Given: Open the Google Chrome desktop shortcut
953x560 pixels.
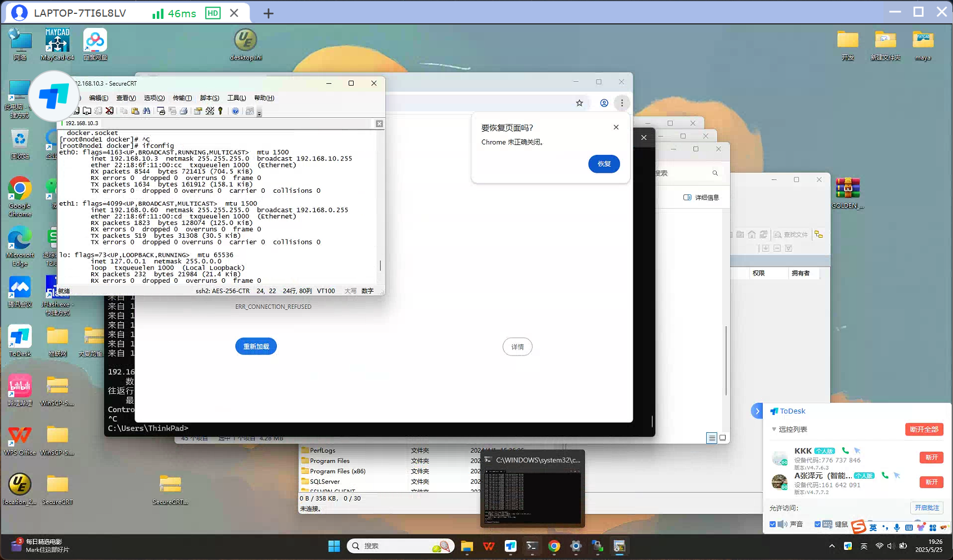Looking at the screenshot, I should point(20,197).
